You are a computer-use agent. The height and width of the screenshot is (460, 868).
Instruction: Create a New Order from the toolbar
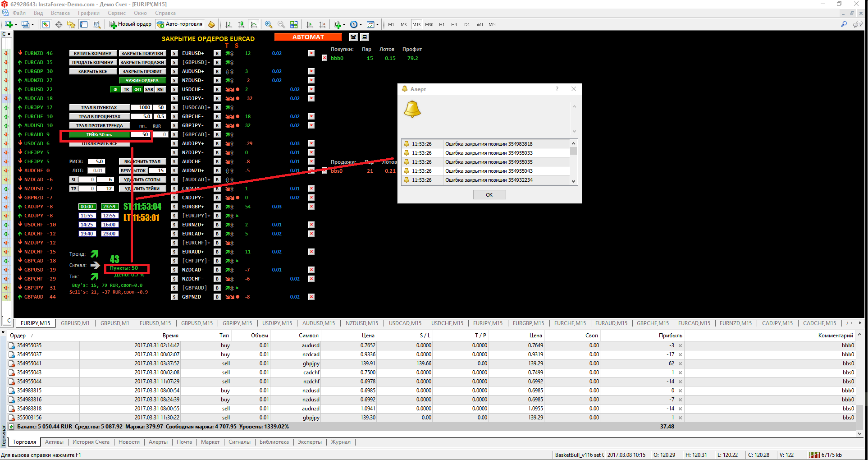(130, 24)
